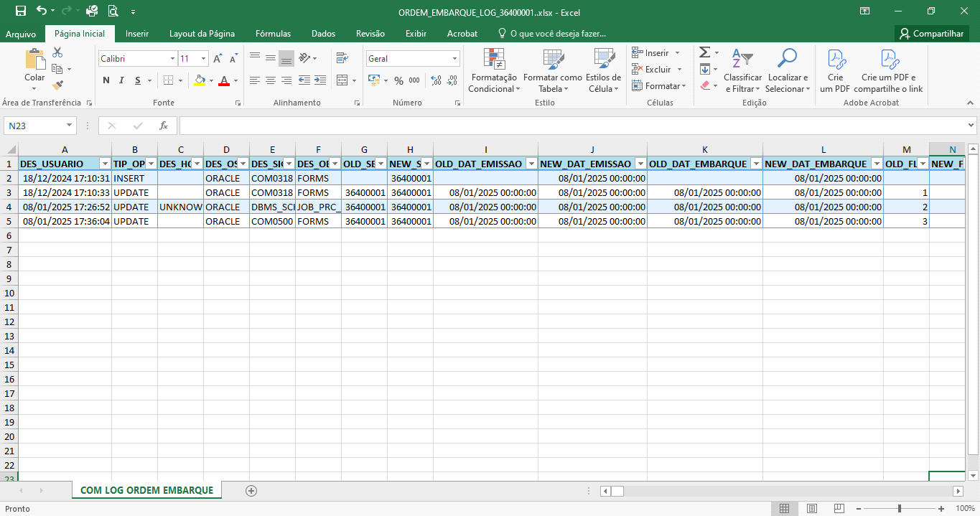Image resolution: width=980 pixels, height=516 pixels.
Task: Toggle bottom vertical alignment
Action: tap(286, 58)
